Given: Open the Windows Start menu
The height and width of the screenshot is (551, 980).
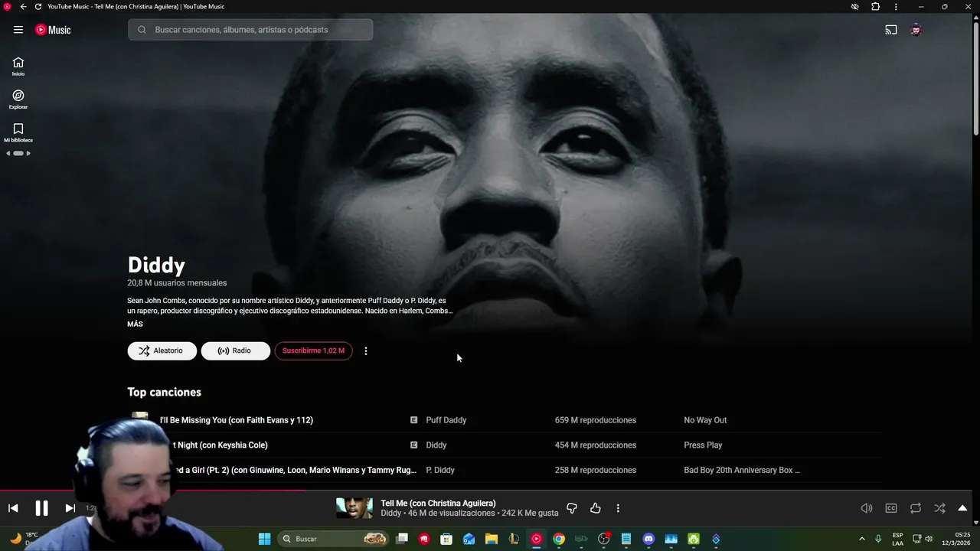Looking at the screenshot, I should [x=264, y=539].
